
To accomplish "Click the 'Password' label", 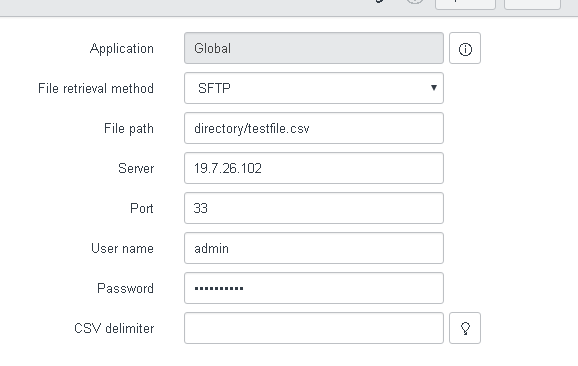I will 125,288.
